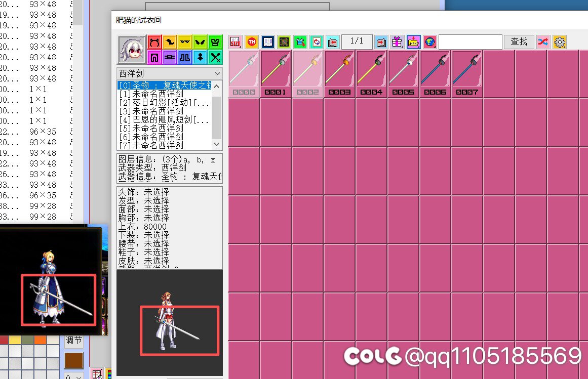Image resolution: width=588 pixels, height=379 pixels.
Task: Click the gift box toolbar icon
Action: click(397, 42)
